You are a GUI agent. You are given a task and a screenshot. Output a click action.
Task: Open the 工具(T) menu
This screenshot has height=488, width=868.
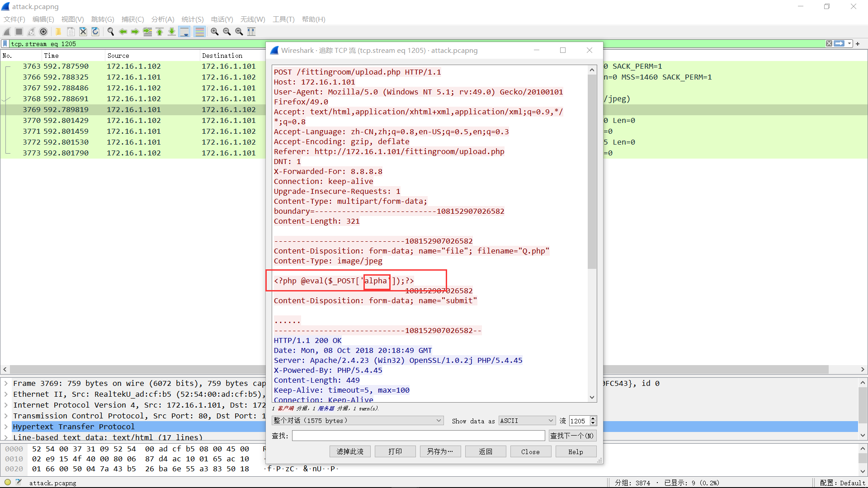point(283,19)
